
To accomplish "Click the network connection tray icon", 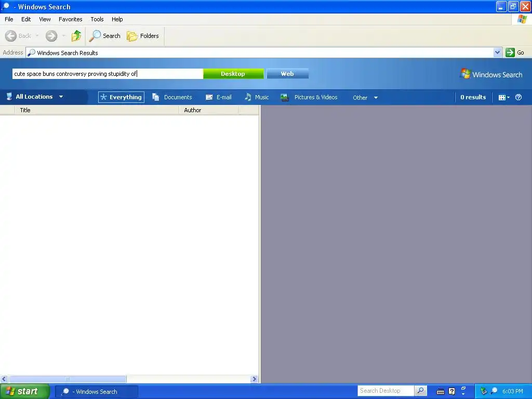I will click(x=484, y=392).
